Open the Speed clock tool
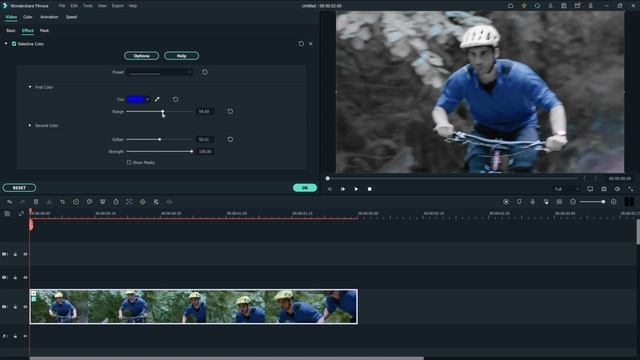640x360 pixels. coord(76,202)
